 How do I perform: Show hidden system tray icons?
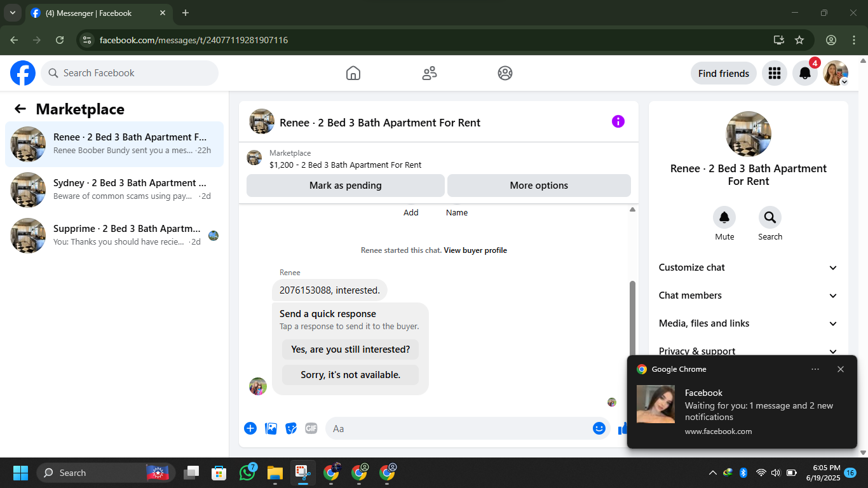point(712,473)
